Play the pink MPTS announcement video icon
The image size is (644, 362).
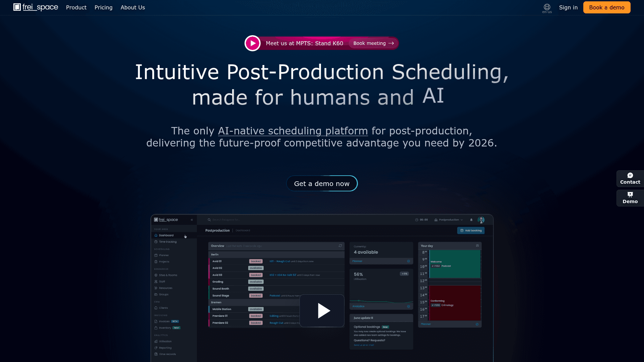point(253,43)
